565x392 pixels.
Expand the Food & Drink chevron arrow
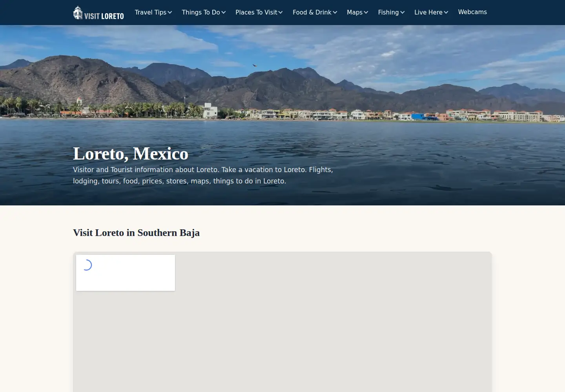pyautogui.click(x=335, y=13)
